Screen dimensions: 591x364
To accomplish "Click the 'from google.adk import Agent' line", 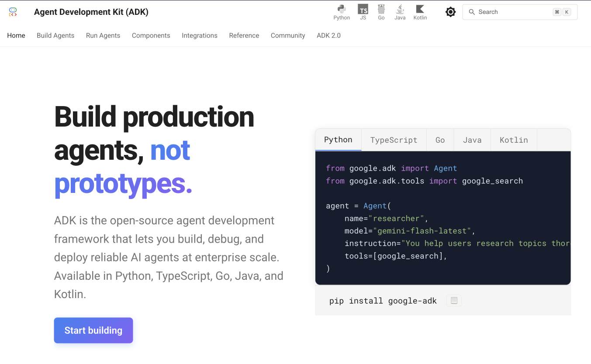I will (391, 168).
